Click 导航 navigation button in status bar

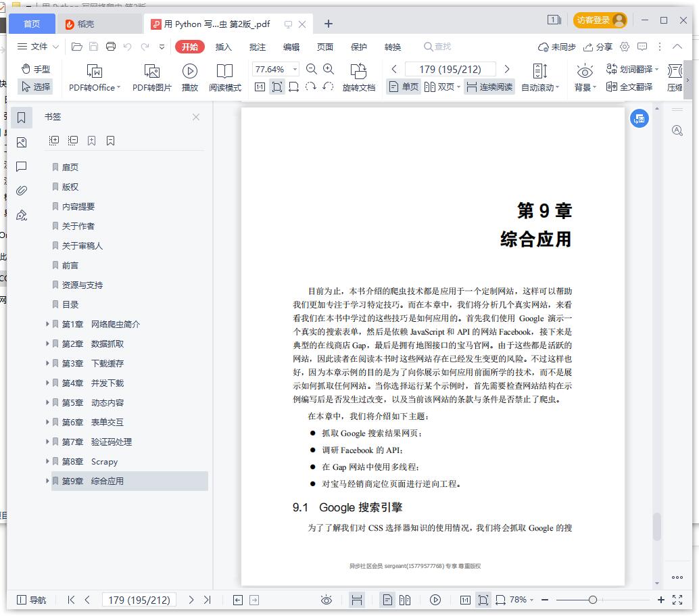pyautogui.click(x=31, y=600)
